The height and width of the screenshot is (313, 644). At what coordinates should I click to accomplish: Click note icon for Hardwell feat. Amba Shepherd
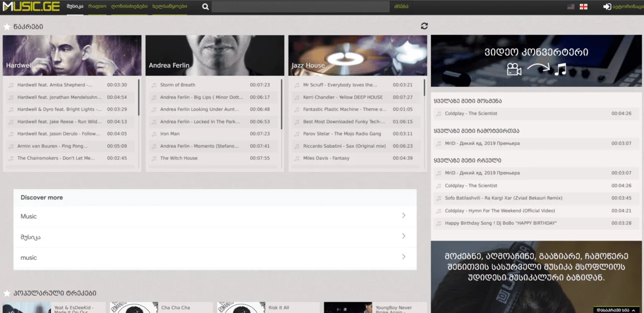pos(11,85)
